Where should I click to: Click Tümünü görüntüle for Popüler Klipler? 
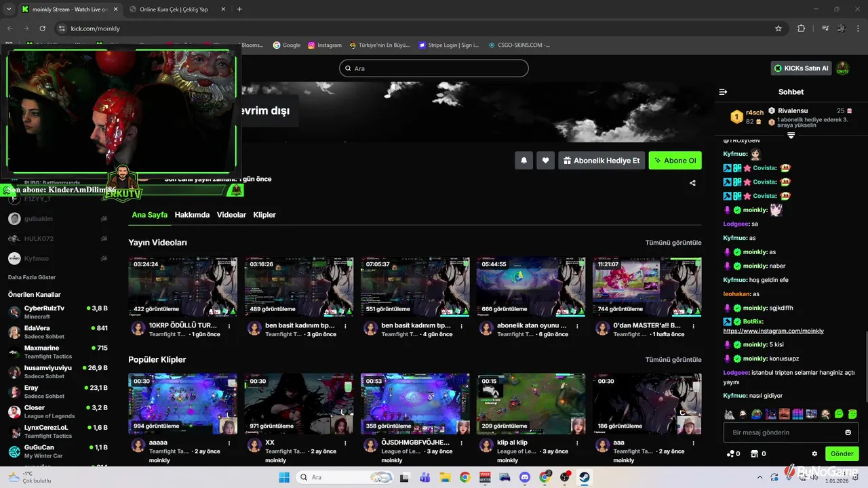(673, 360)
